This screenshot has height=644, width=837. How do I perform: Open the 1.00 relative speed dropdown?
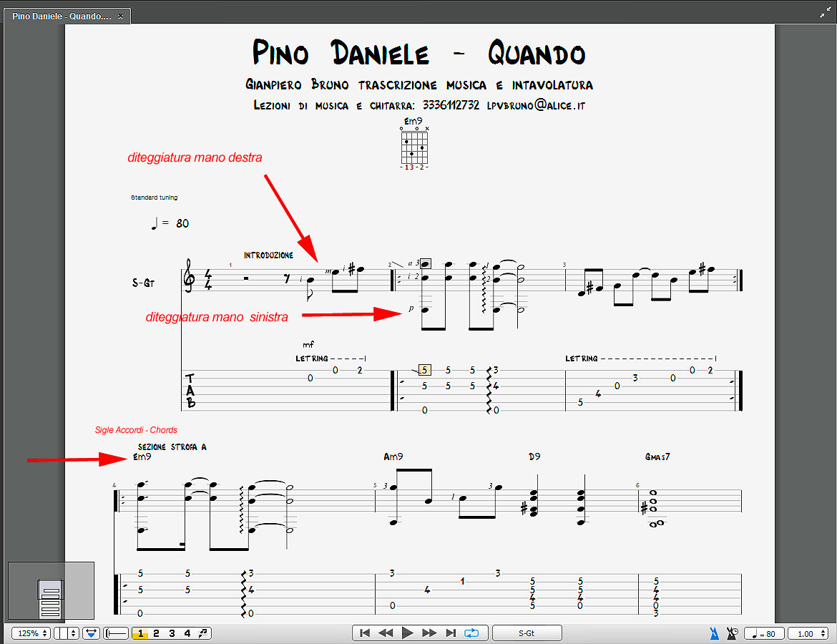(x=808, y=633)
